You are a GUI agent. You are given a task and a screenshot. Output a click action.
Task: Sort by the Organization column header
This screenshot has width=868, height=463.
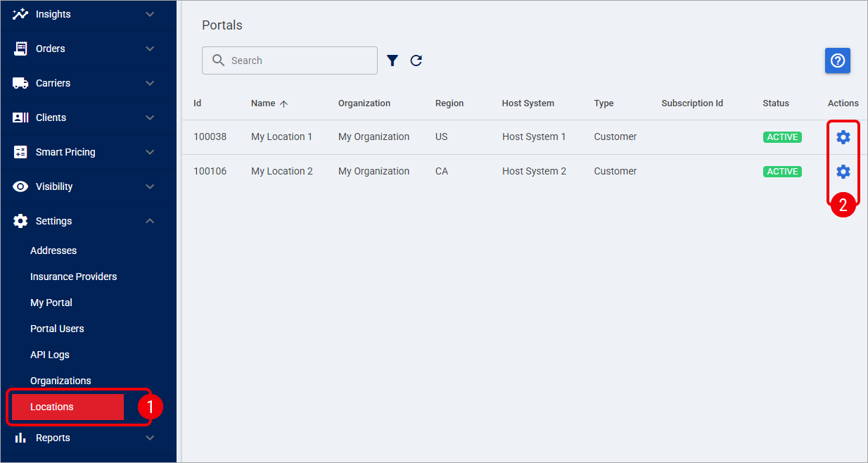364,103
